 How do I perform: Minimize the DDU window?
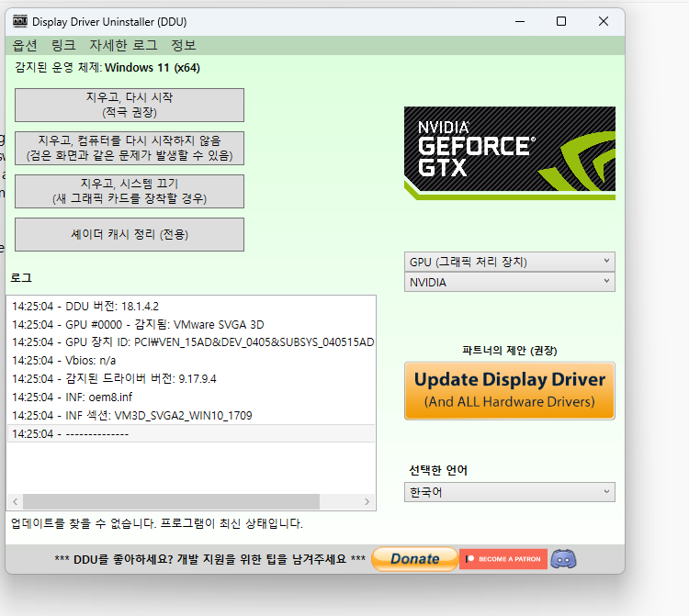coord(520,21)
